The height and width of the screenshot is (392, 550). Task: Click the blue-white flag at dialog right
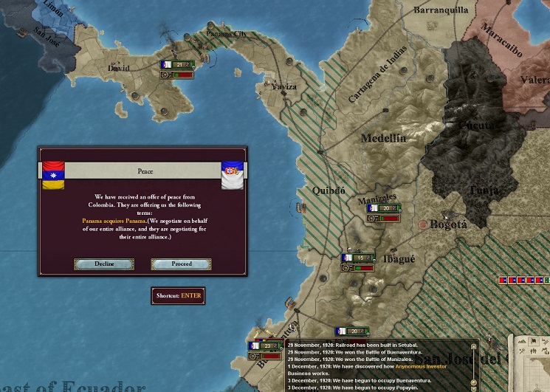click(233, 174)
